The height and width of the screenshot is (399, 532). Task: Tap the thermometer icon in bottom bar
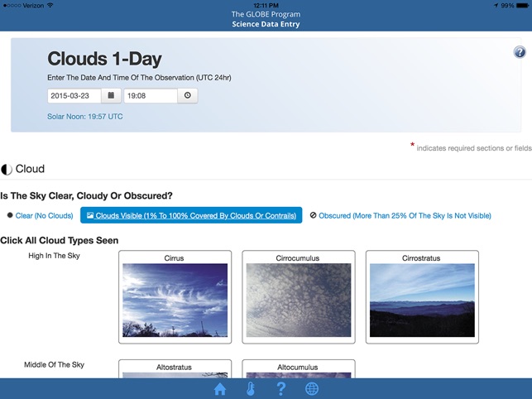pyautogui.click(x=251, y=389)
